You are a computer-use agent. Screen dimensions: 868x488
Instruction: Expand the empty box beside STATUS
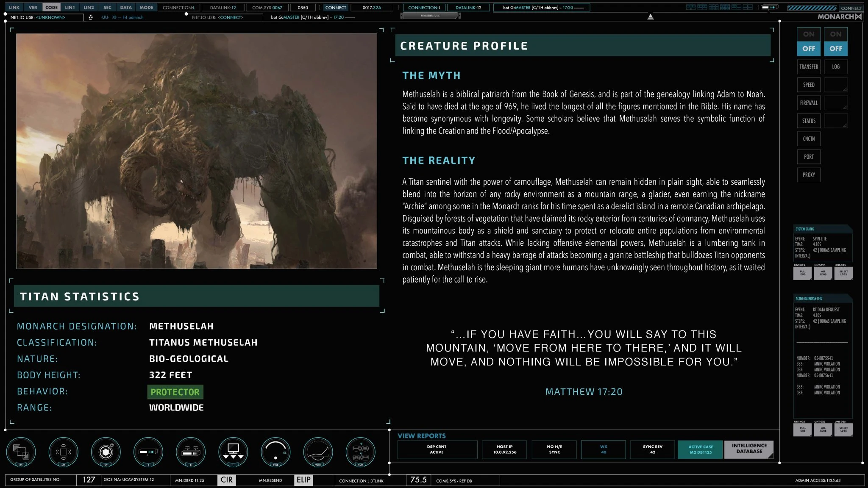pos(835,121)
